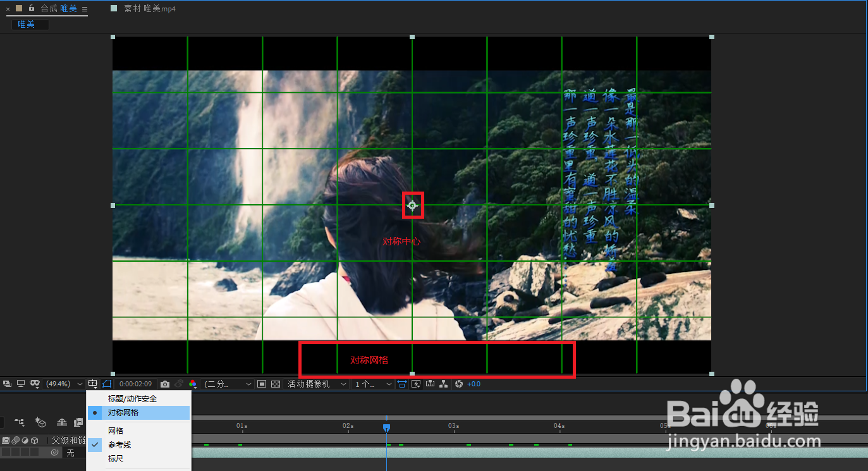
Task: Click the composition mini-flowchart timeline icon
Action: pyautogui.click(x=20, y=422)
